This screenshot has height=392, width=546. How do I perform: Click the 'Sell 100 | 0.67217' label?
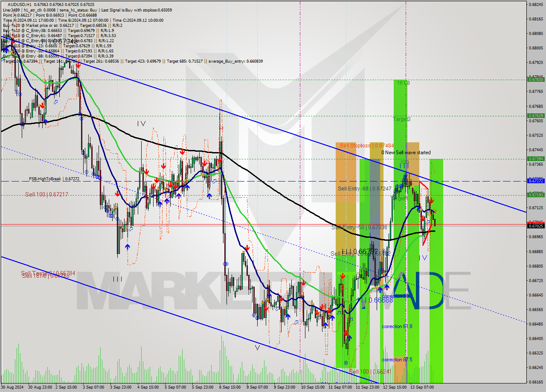click(x=46, y=194)
